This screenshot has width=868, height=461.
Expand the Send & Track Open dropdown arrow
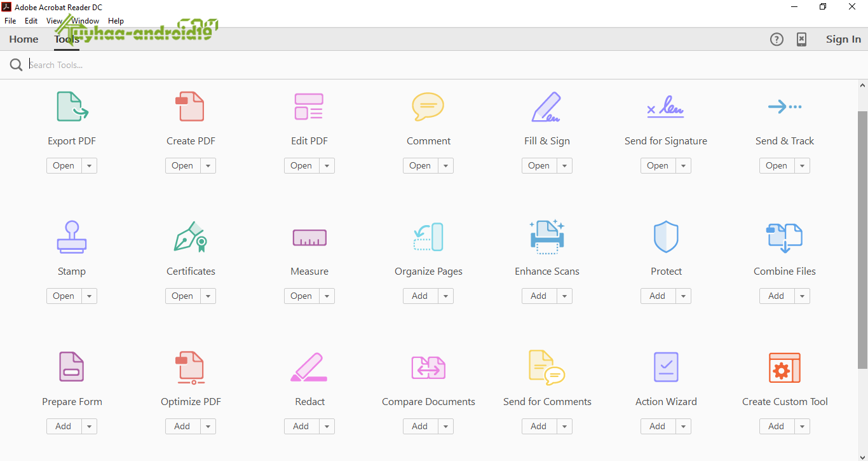click(802, 166)
